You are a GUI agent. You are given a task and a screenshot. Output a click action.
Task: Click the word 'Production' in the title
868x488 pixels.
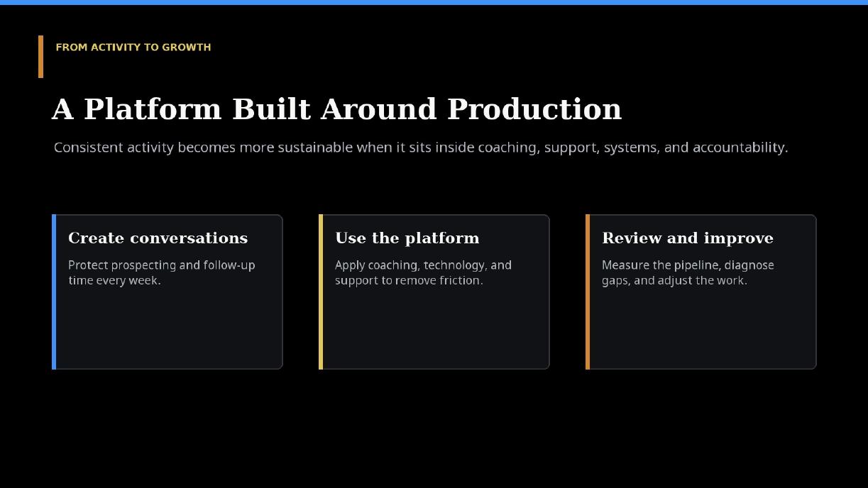(x=534, y=109)
